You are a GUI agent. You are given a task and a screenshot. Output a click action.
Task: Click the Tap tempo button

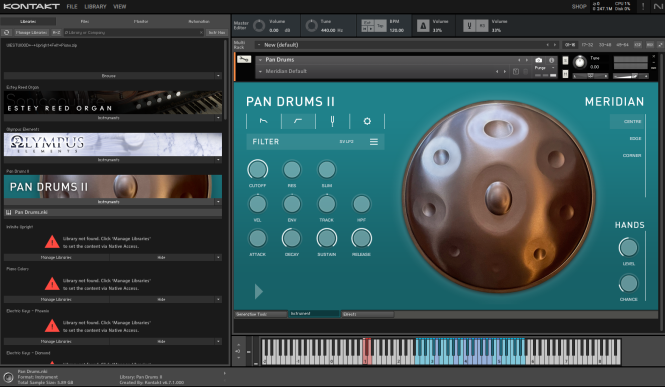click(380, 25)
